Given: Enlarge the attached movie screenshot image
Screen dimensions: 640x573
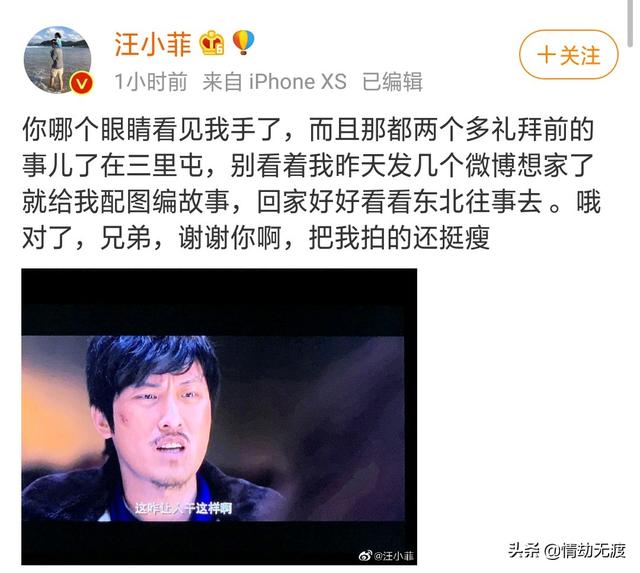Looking at the screenshot, I should 219,417.
